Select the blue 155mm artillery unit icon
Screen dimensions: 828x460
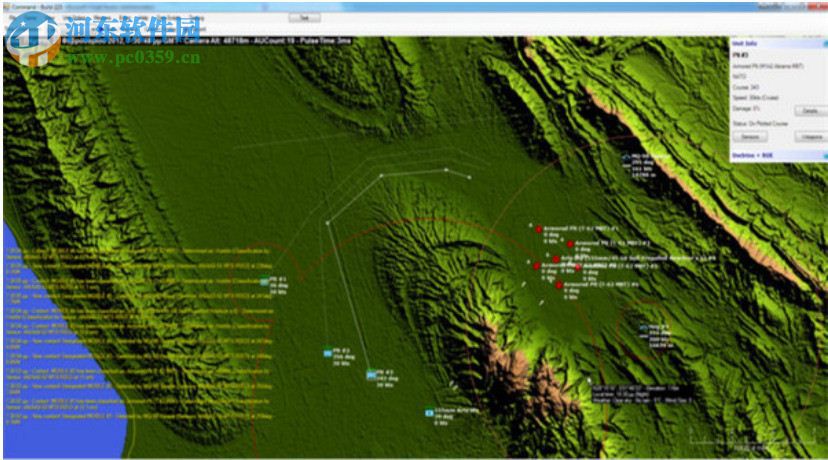tap(429, 412)
